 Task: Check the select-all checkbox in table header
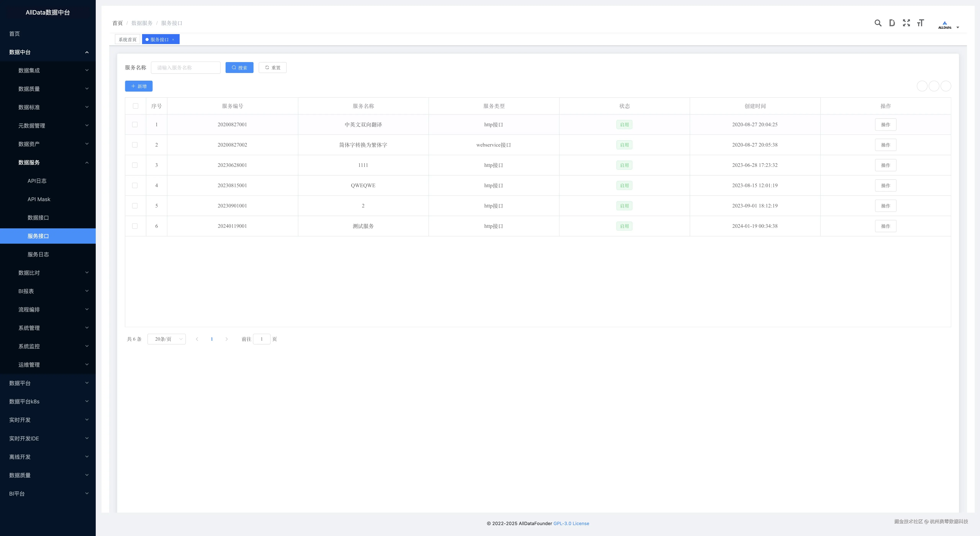[x=135, y=106]
